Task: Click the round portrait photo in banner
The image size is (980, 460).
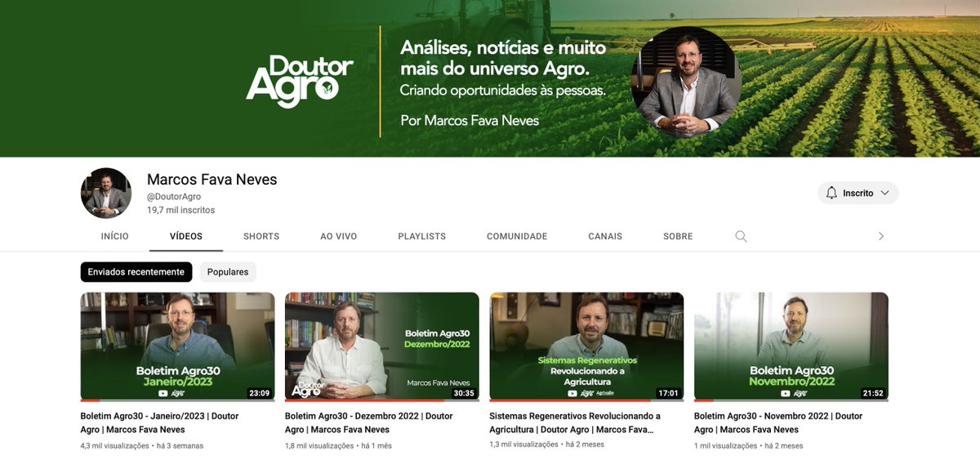Action: 686,81
